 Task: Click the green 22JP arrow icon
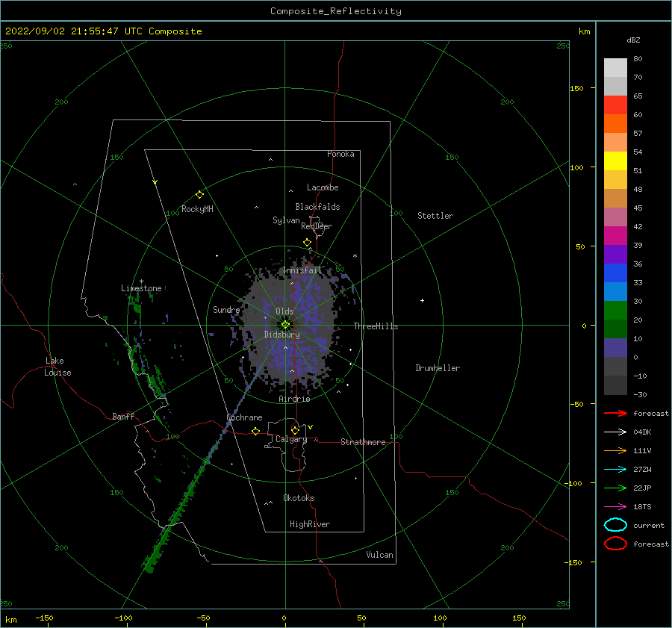coord(615,488)
